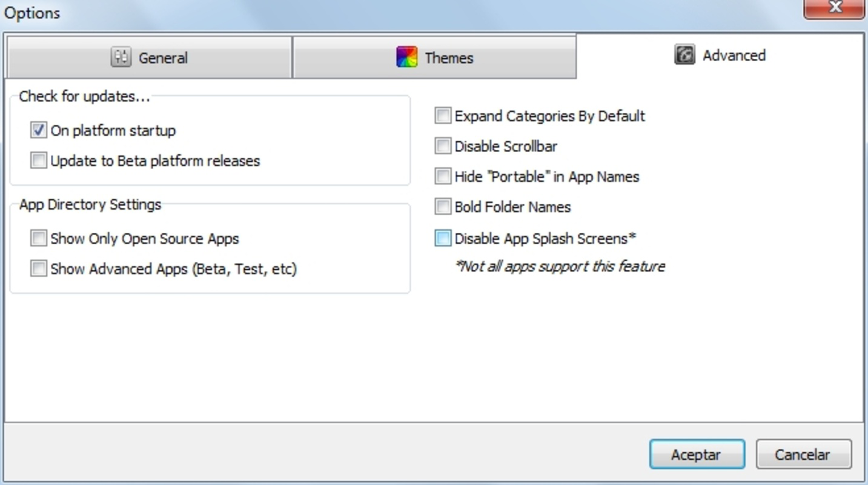Uncheck On platform startup
Screen dimensions: 868x485
tap(39, 130)
